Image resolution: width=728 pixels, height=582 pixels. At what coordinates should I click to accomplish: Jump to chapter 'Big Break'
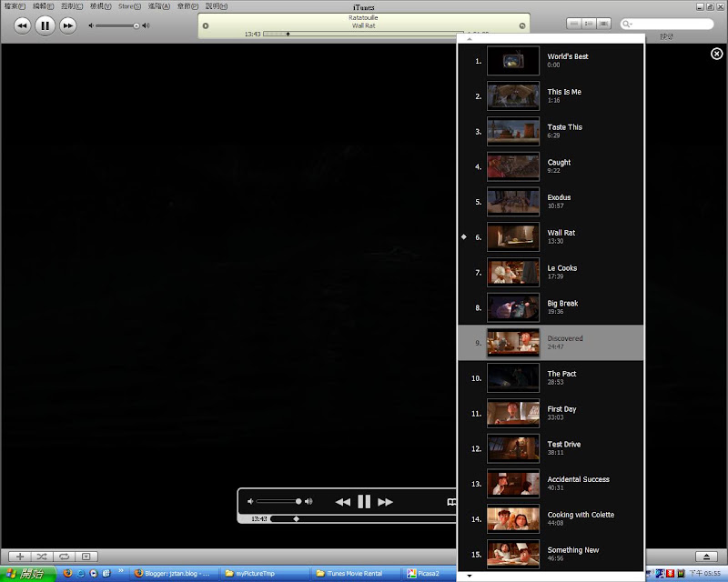click(x=551, y=307)
